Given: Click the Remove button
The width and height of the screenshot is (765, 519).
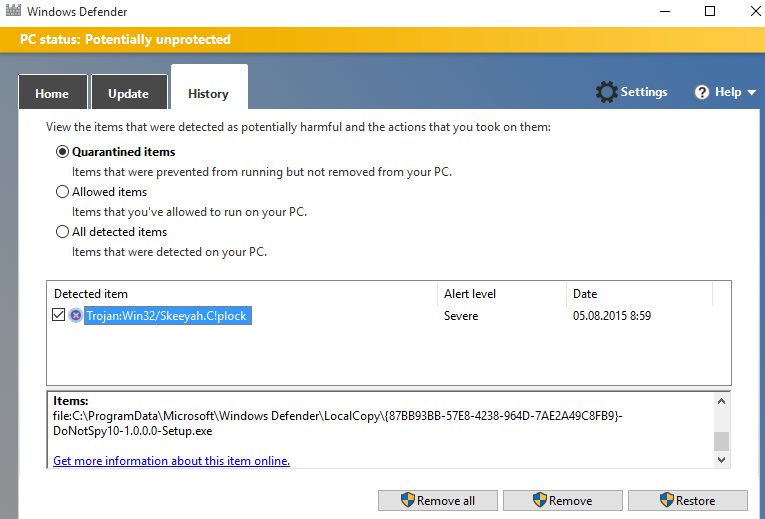Looking at the screenshot, I should click(x=563, y=500).
